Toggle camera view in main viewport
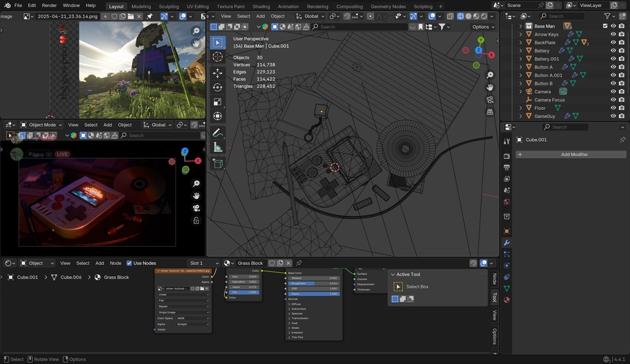 pos(490,100)
